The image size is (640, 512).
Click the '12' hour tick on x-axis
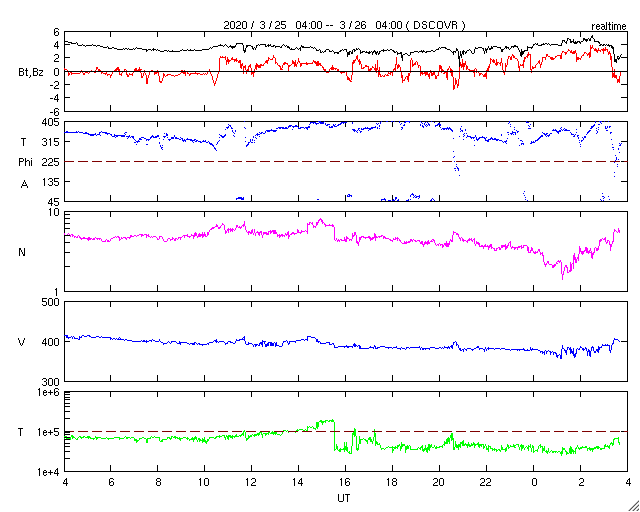tap(251, 482)
